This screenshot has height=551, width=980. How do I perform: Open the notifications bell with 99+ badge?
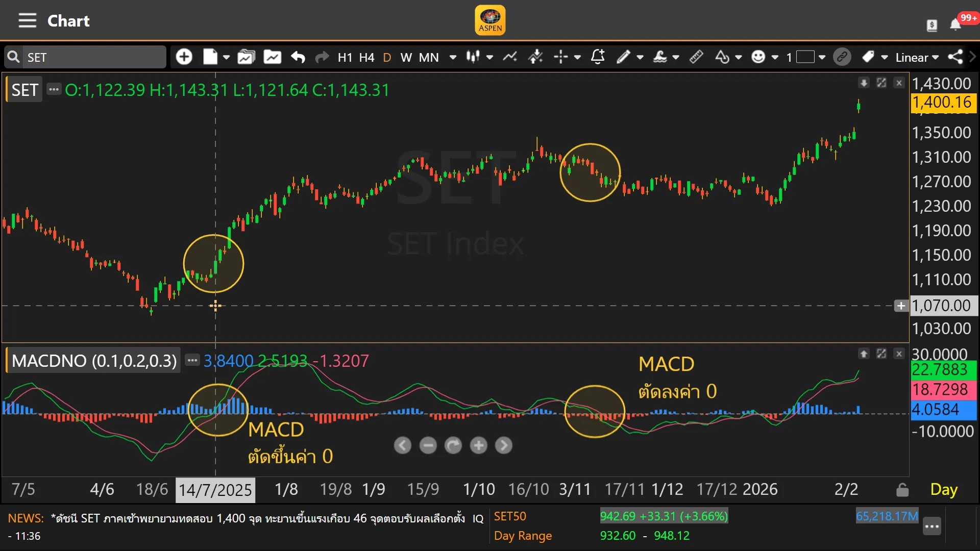(x=955, y=24)
